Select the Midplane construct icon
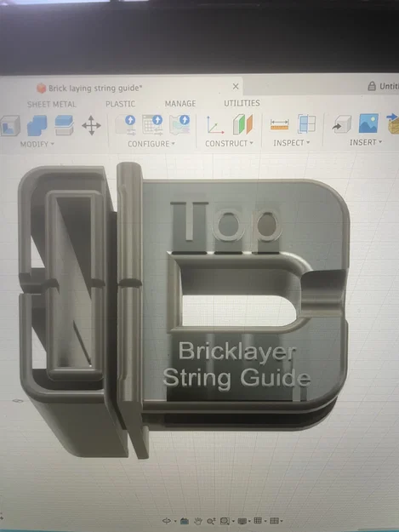Screen dimensions: 399x532 (242, 124)
